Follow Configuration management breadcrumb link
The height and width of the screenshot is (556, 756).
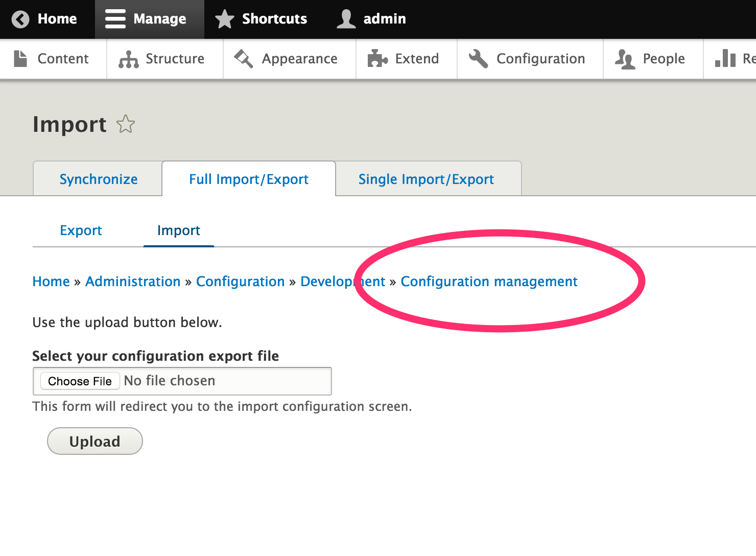(489, 282)
